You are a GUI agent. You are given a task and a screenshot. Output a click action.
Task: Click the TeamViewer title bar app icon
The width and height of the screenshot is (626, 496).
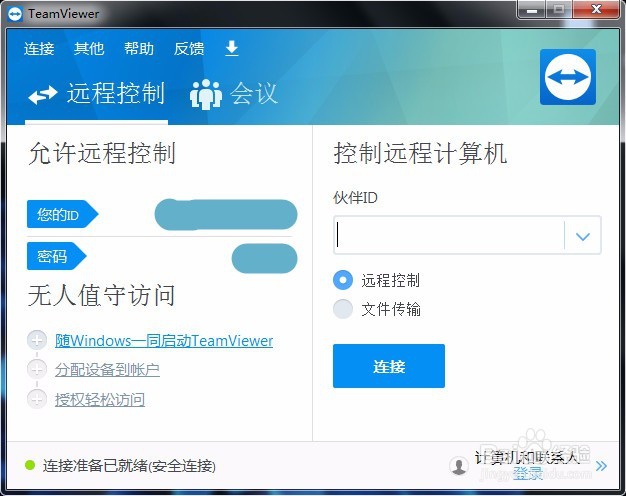click(15, 14)
